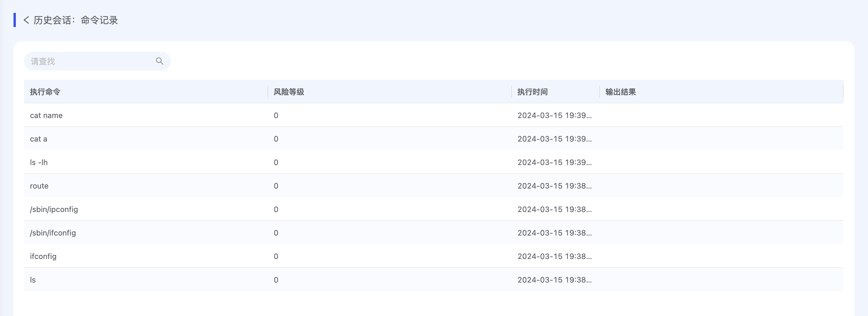Click the execution time for 'route' row
Viewport: 868px width, 316px height.
click(x=554, y=186)
